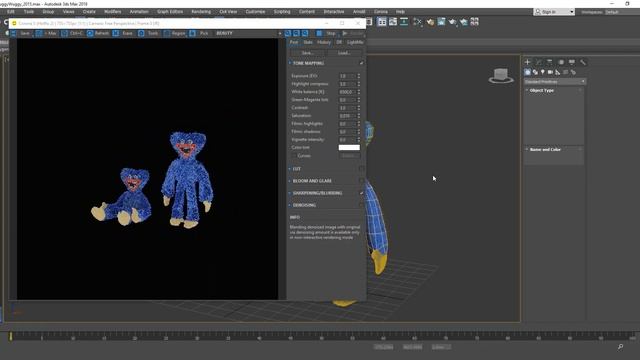This screenshot has width=640, height=360.
Task: Toggle the Bloom and Glare checkbox
Action: (x=361, y=181)
